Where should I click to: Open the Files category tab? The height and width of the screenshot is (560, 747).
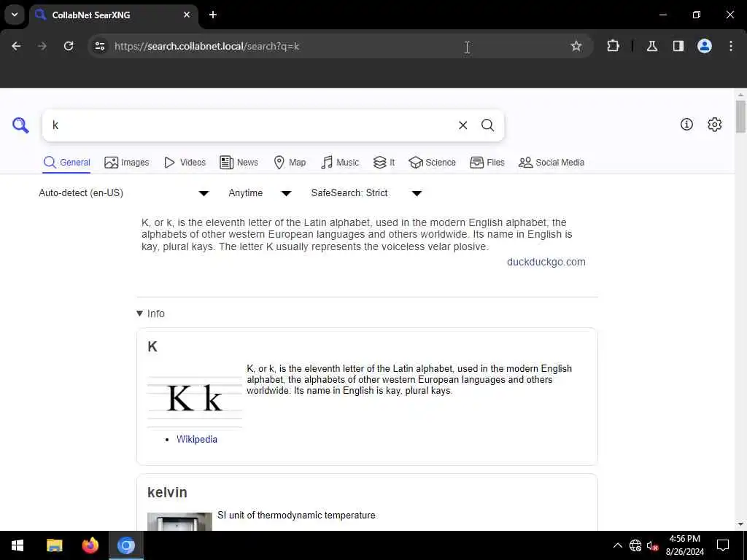pos(487,163)
